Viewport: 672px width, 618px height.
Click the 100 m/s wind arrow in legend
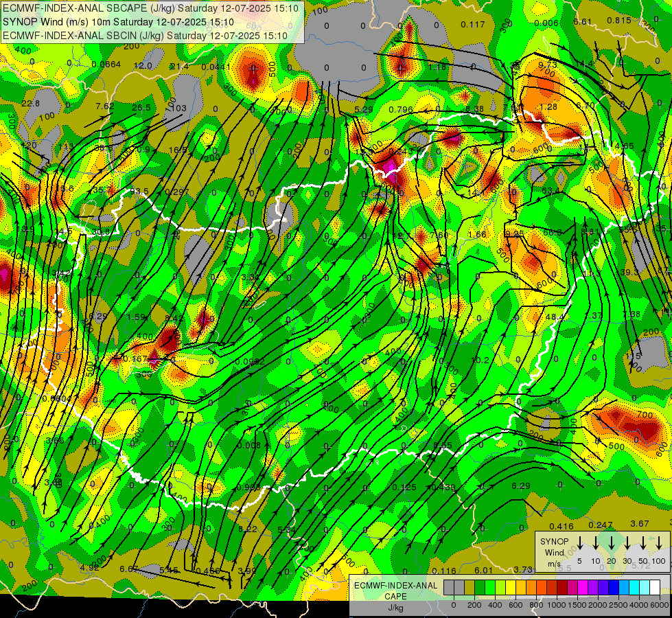coord(659,543)
